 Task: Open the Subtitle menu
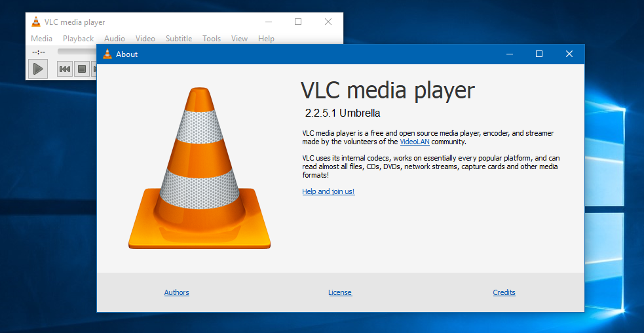click(x=179, y=39)
